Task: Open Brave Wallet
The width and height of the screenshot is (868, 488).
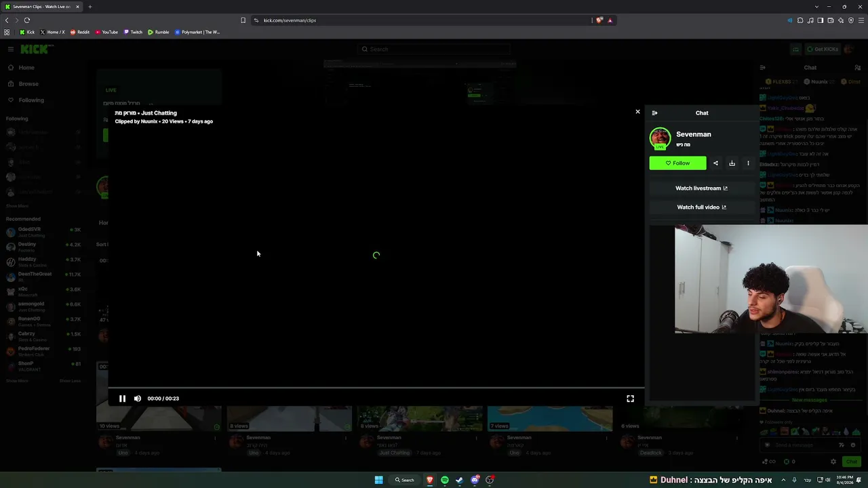Action: pos(831,20)
